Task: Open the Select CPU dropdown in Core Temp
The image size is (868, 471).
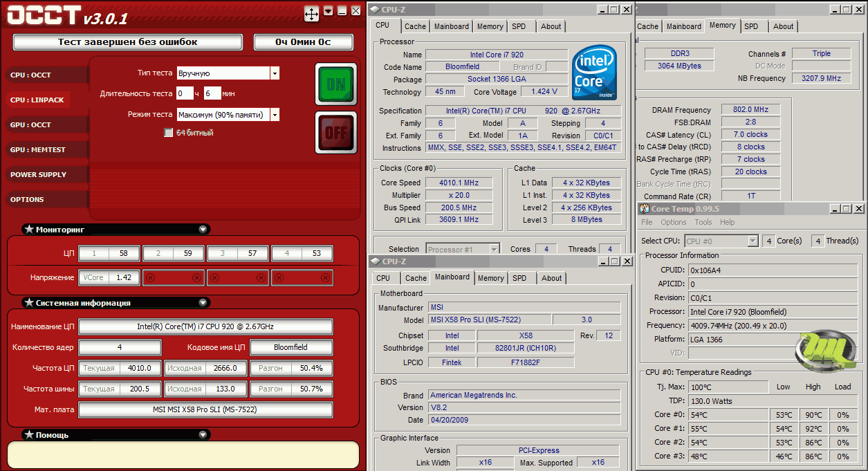Action: (753, 241)
